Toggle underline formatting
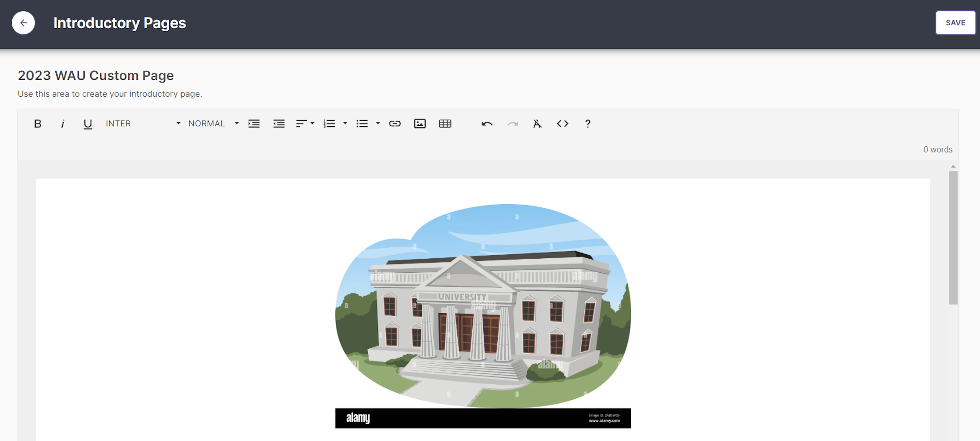 pos(88,124)
